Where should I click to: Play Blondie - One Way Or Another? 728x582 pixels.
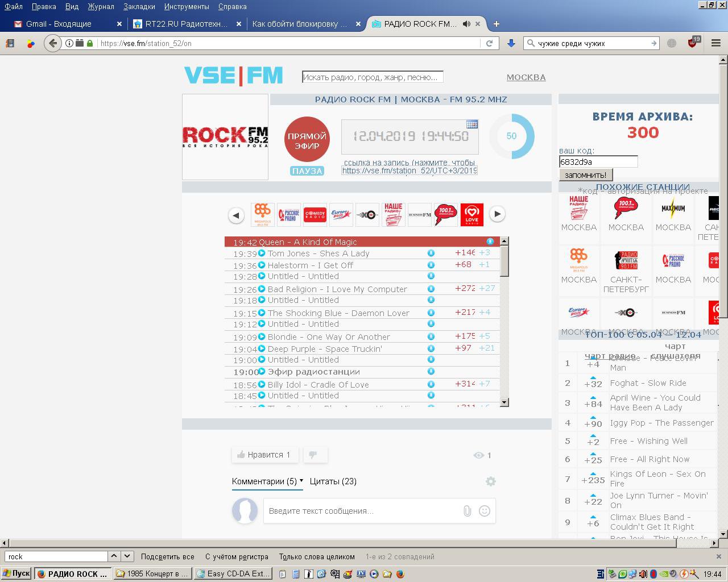coord(262,337)
